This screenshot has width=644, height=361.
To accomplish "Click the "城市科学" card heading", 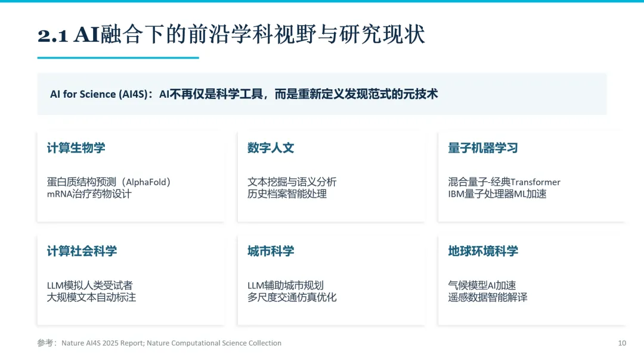I will 271,251.
